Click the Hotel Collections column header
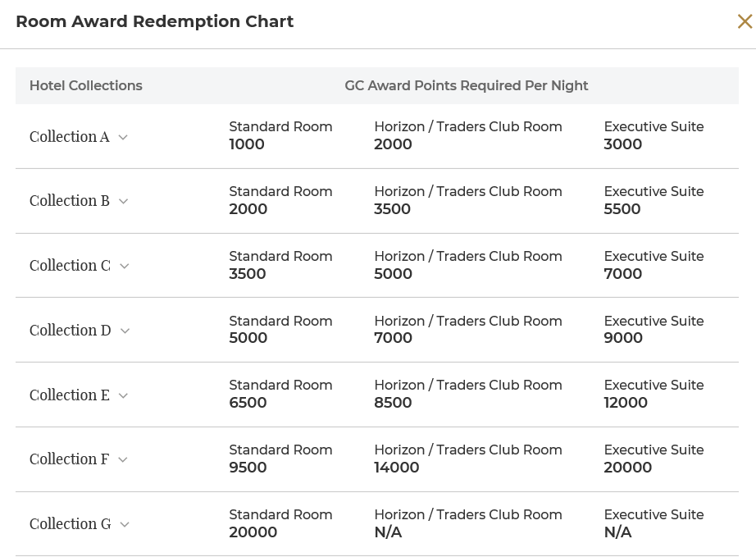756x557 pixels. click(x=86, y=85)
